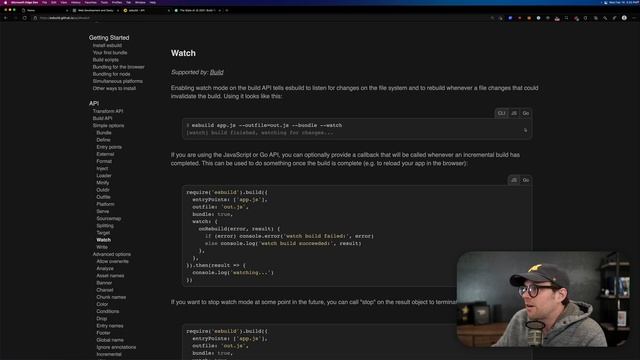
Task: Open the Apple menu
Action: tap(5, 2)
